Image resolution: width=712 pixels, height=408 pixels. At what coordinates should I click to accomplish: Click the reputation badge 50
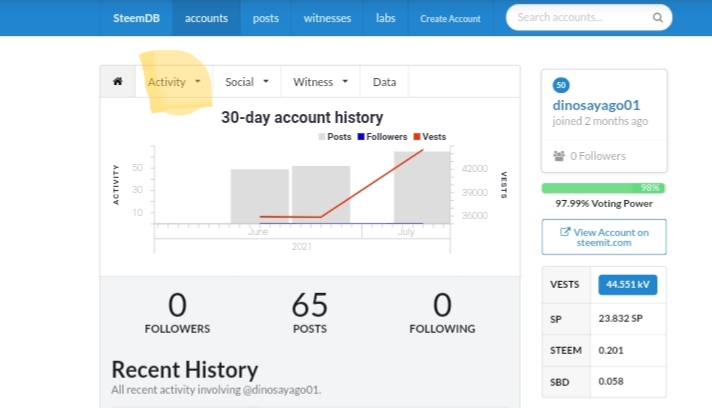coord(561,85)
